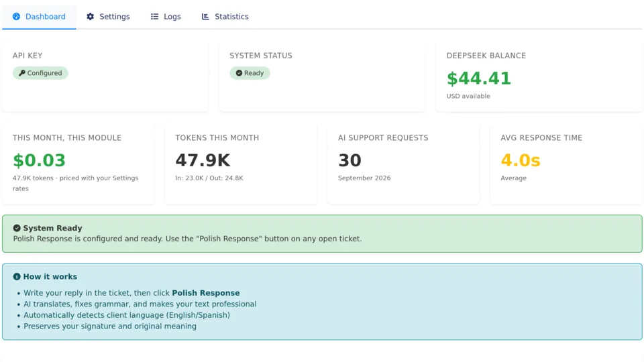Open the Logs tab
644x362 pixels.
click(x=166, y=16)
